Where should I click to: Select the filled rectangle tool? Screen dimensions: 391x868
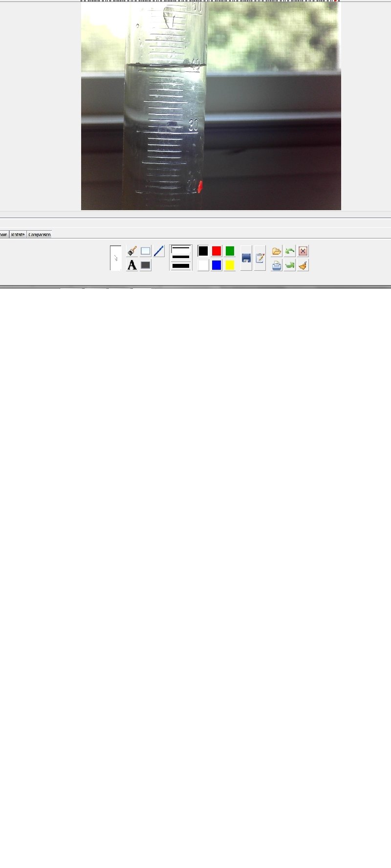[146, 265]
